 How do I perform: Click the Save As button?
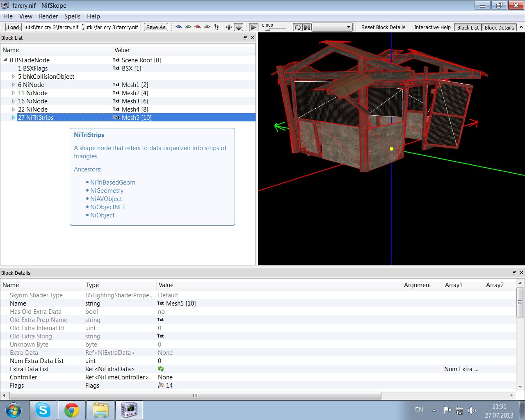point(156,27)
